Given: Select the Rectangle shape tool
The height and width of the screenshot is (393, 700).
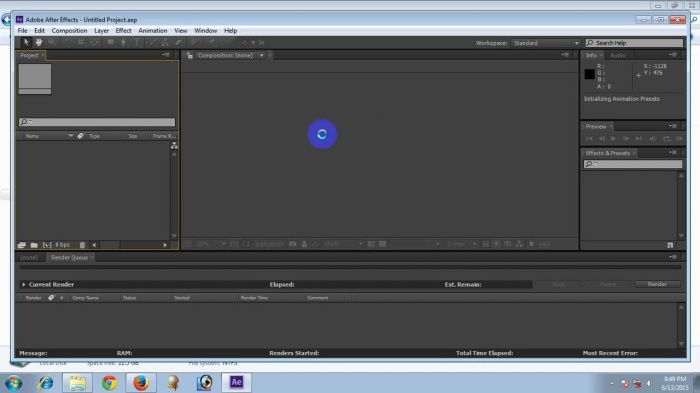Looking at the screenshot, I should 110,42.
